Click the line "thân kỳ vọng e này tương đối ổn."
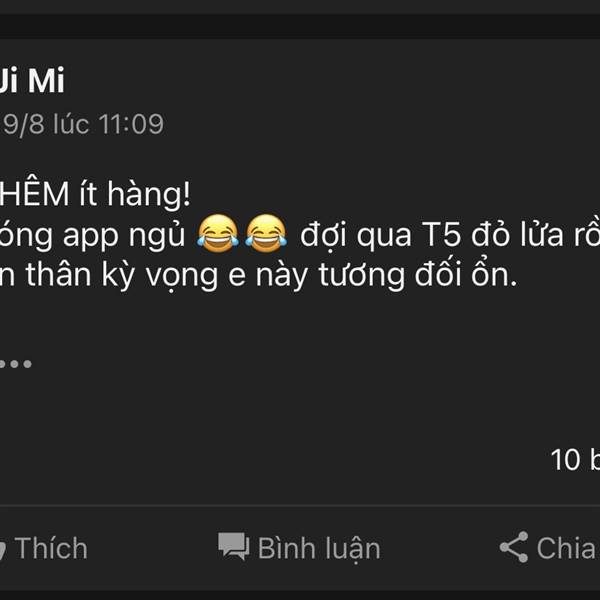This screenshot has height=600, width=600. pyautogui.click(x=271, y=275)
